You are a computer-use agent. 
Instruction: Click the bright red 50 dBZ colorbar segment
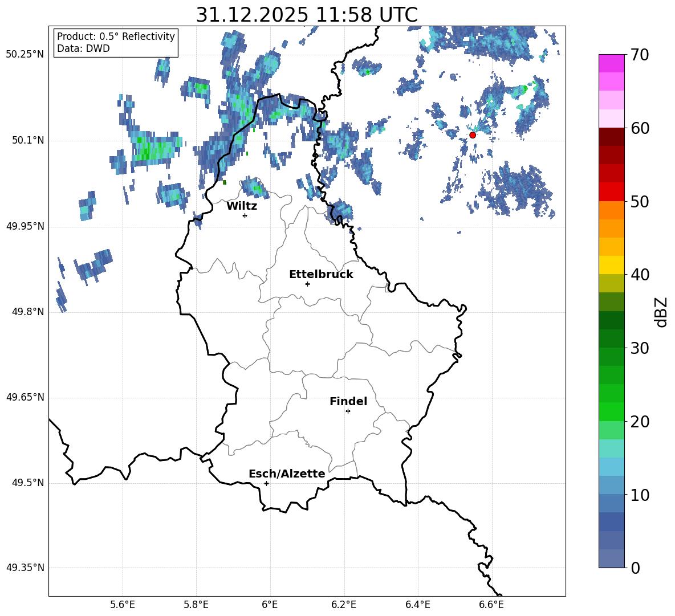(611, 192)
